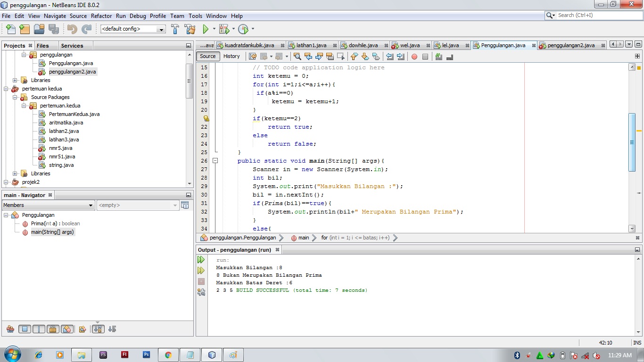Click the Redo arrow in toolbar
The width and height of the screenshot is (644, 362).
pos(87,29)
